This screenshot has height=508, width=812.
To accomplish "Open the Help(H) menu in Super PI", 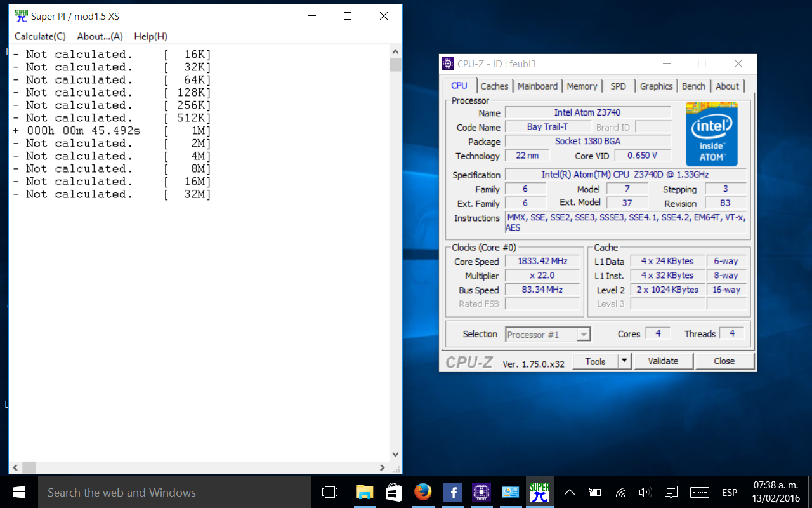I will point(150,36).
